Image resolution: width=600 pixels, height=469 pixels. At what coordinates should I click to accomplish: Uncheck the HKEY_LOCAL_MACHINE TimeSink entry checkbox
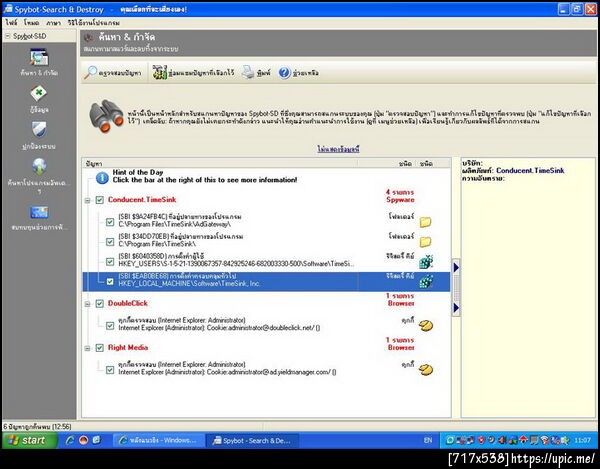(x=110, y=282)
